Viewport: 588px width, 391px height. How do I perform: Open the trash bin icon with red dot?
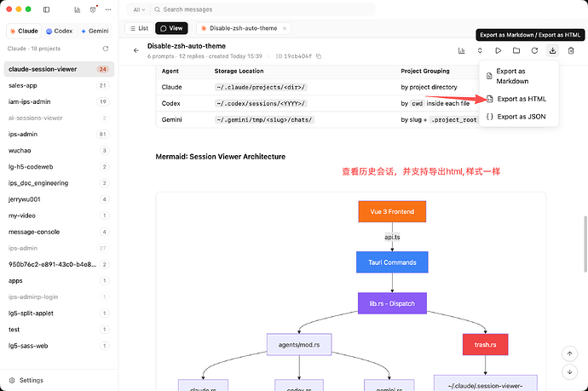pyautogui.click(x=93, y=9)
